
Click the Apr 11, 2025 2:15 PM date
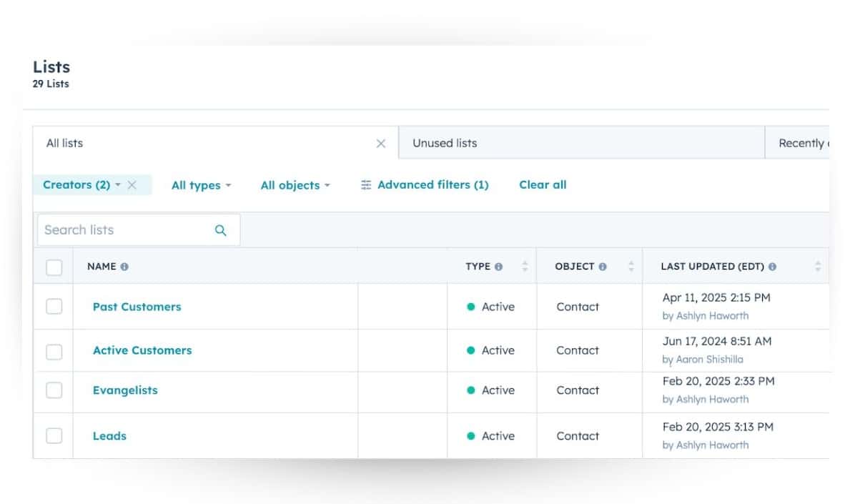point(716,297)
